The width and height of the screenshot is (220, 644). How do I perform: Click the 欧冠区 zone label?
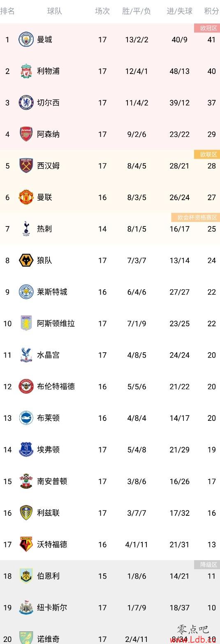[x=207, y=28]
